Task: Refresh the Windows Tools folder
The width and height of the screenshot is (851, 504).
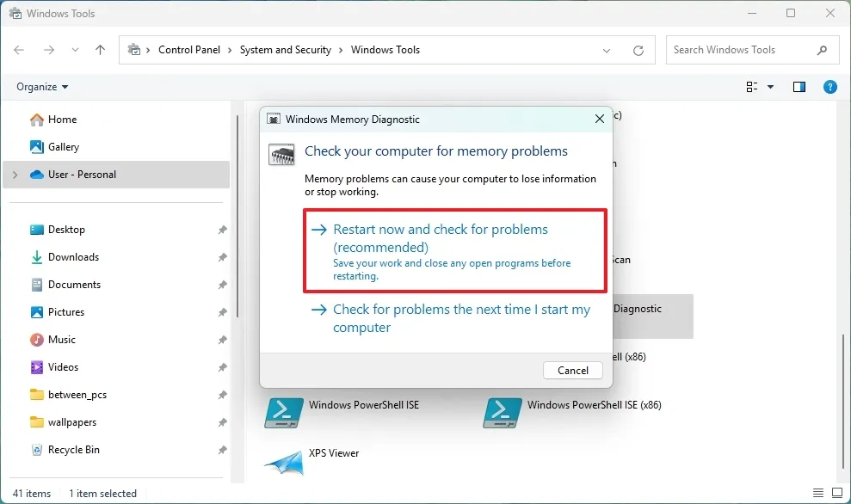Action: [638, 51]
